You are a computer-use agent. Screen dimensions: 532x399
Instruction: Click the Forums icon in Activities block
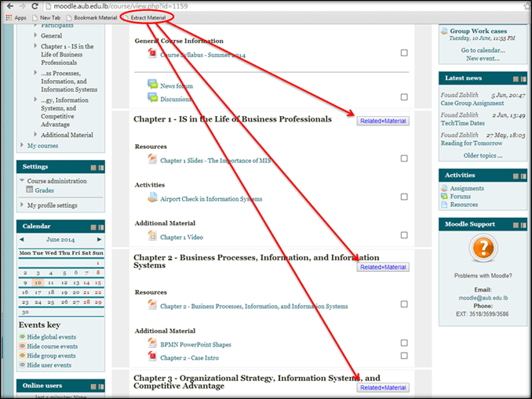[444, 196]
